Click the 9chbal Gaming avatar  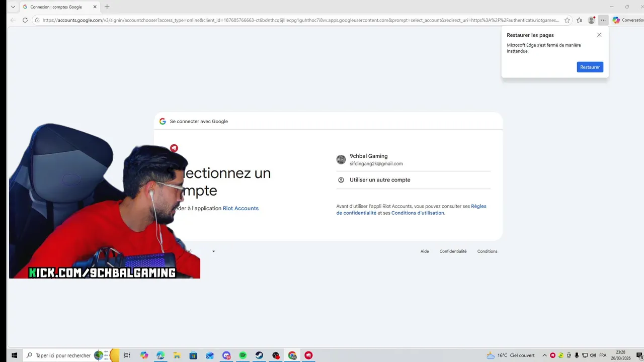[341, 159]
